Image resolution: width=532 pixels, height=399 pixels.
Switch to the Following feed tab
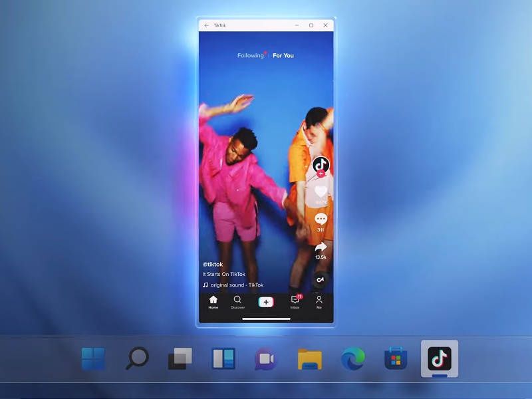pyautogui.click(x=251, y=55)
